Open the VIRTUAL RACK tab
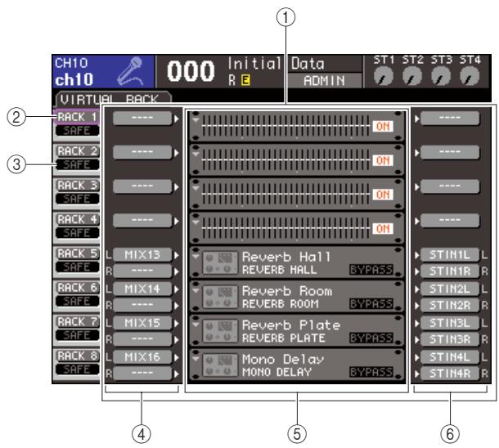 point(113,98)
